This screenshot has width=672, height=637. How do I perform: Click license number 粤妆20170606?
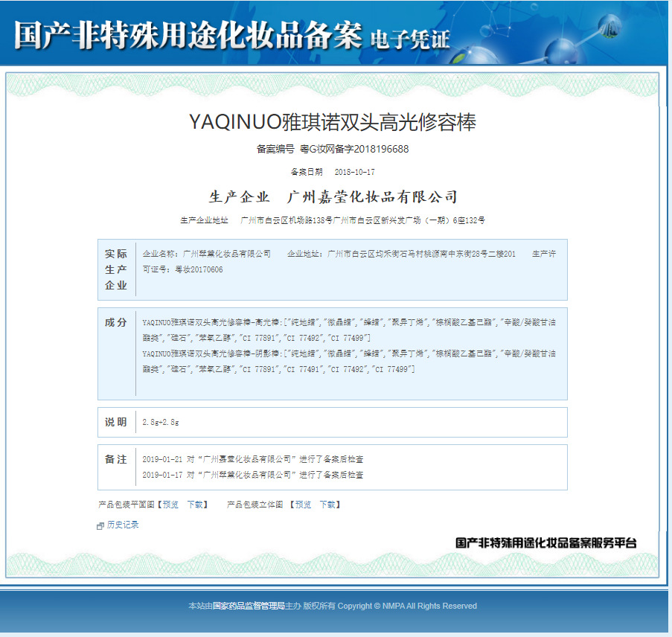point(199,269)
